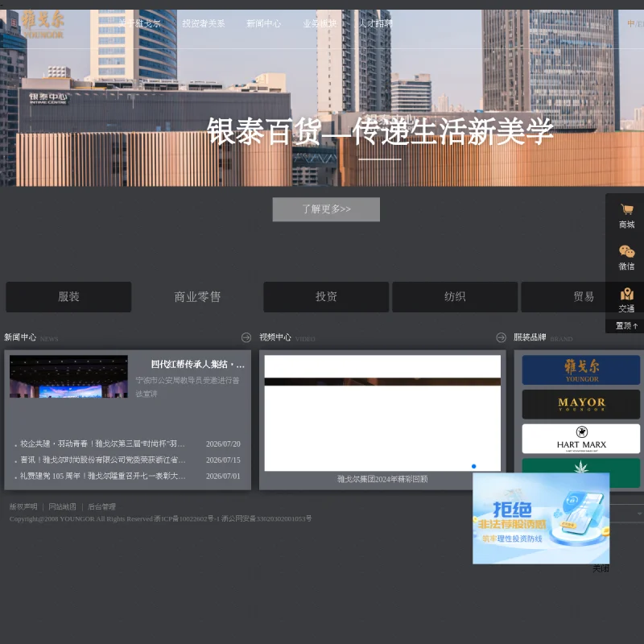Screen dimensions: 644x644
Task: Click the news summary 宁波市公安局教导员受邀进行普法宣讲
Action: click(x=188, y=387)
